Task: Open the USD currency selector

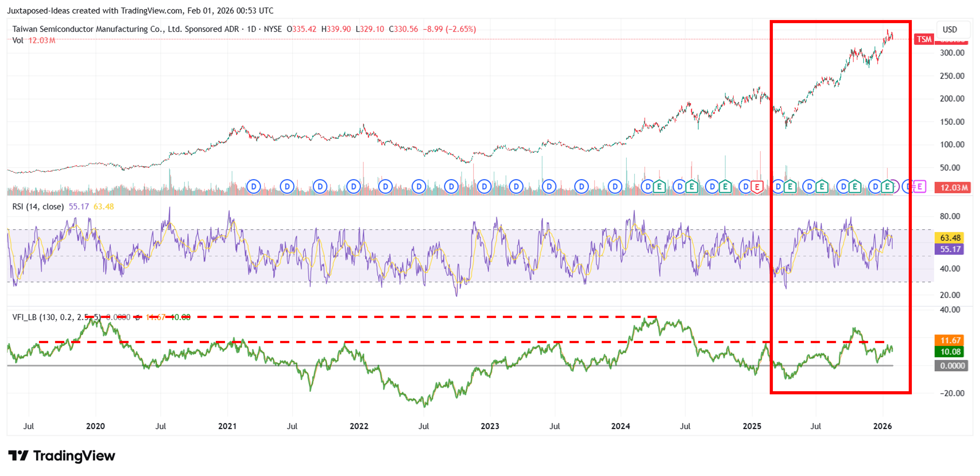Action: (949, 30)
